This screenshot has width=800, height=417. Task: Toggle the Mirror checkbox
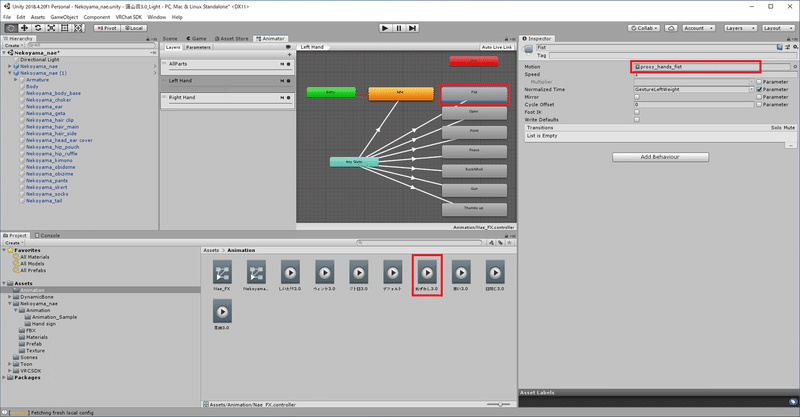(x=637, y=97)
